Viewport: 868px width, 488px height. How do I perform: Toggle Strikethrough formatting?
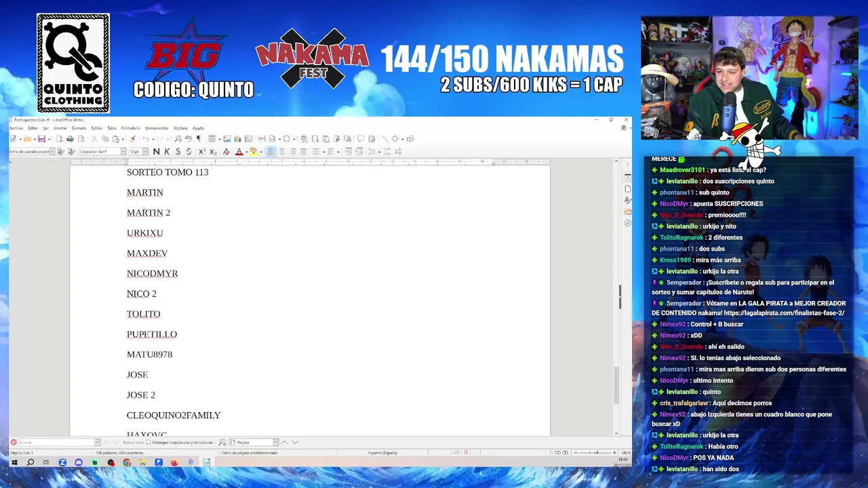click(x=189, y=152)
